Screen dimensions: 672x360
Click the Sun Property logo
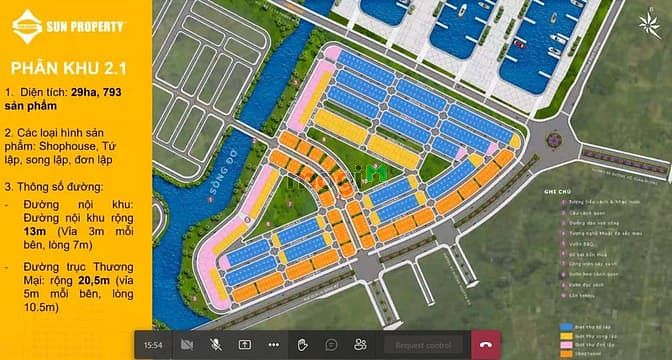(68, 27)
